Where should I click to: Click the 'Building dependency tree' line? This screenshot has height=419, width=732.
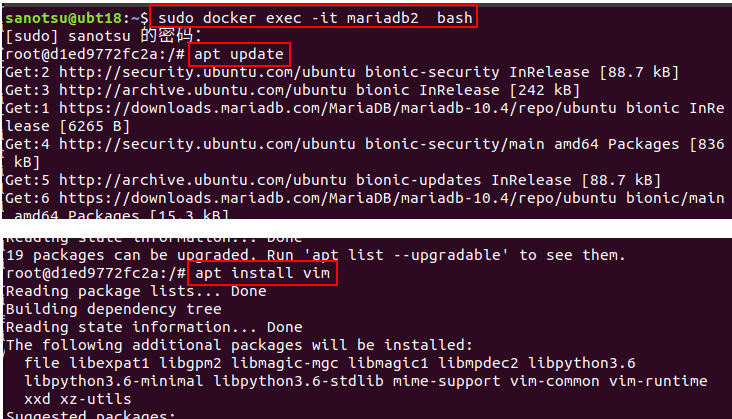113,309
